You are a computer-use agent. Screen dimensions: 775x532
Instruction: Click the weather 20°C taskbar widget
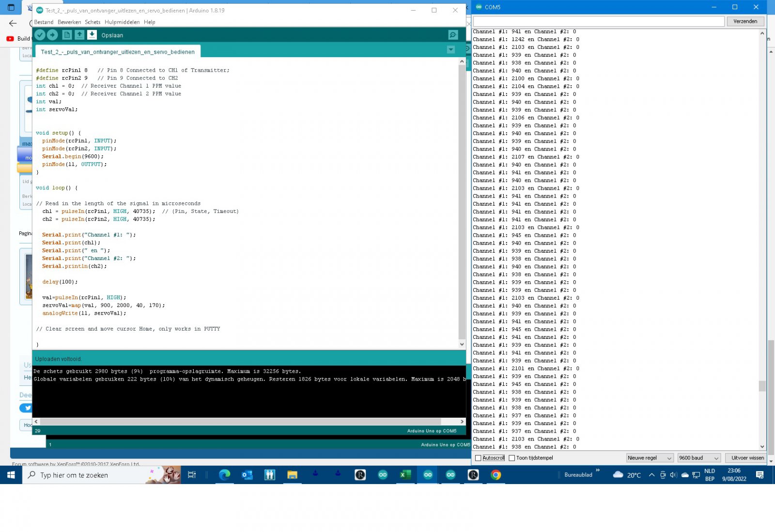(x=627, y=475)
